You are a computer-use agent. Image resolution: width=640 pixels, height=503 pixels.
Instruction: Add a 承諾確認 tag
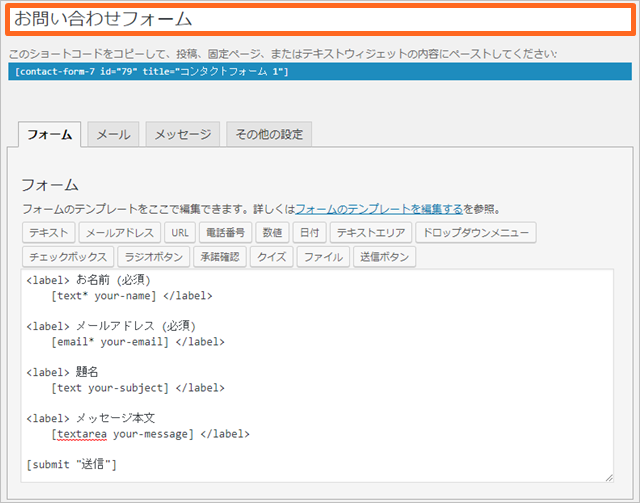(218, 257)
